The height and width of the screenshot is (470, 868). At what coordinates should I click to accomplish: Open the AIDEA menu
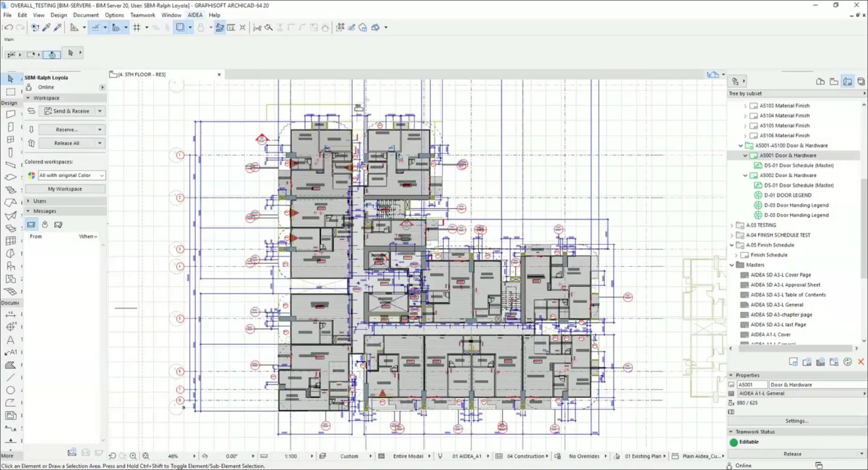[195, 15]
